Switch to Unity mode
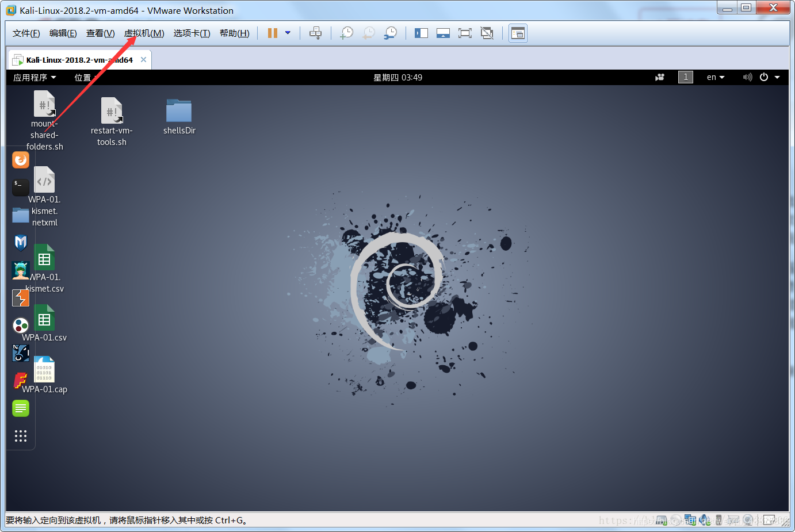 tap(487, 33)
